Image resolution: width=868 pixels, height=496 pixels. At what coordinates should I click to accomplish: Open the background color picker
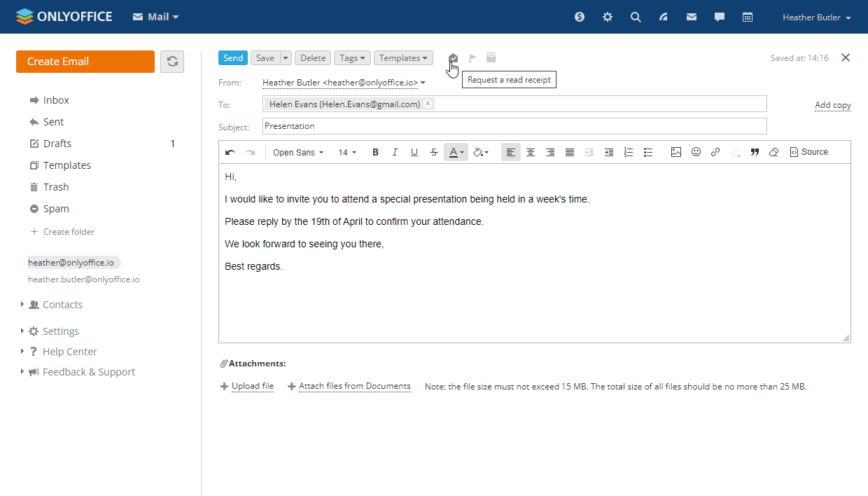click(x=480, y=152)
